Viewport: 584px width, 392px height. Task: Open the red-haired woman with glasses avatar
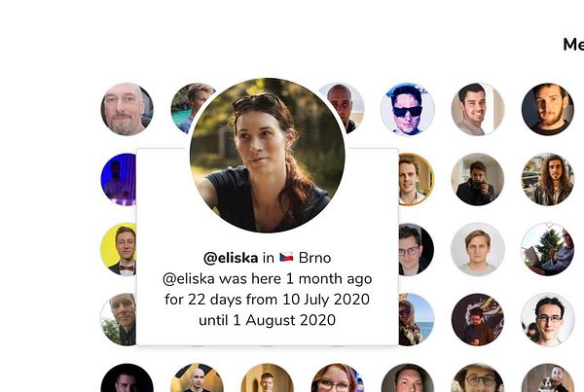[x=338, y=377]
